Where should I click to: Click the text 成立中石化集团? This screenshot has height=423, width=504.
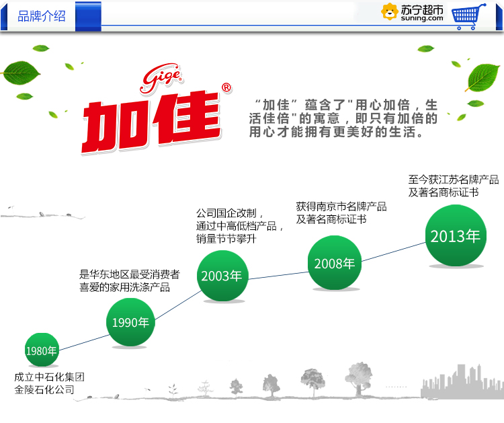point(49,377)
